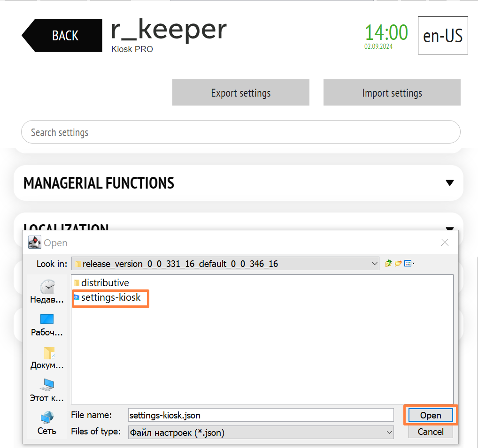Click the 14:00 clock display
This screenshot has width=478, height=448.
coord(386,32)
